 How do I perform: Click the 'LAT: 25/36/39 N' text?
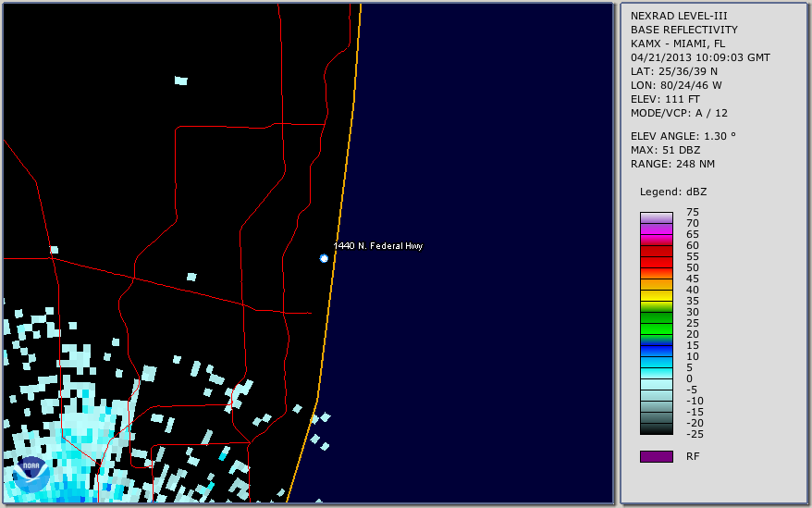pyautogui.click(x=673, y=71)
